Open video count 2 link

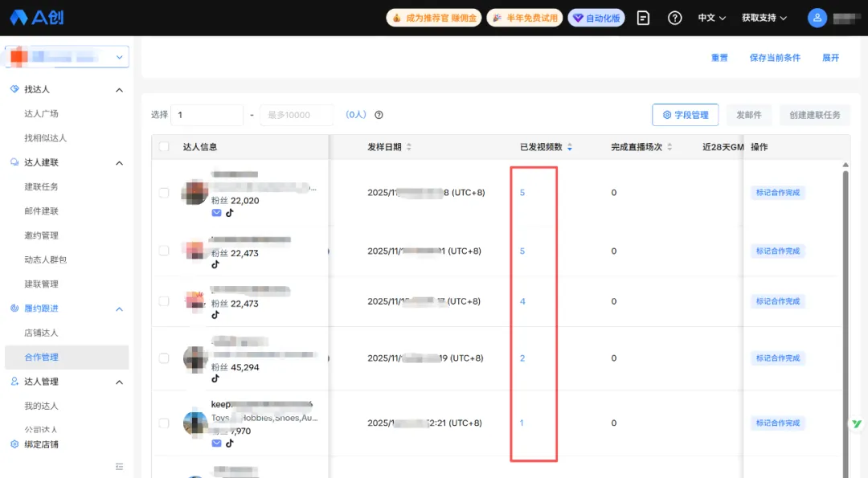pos(522,358)
